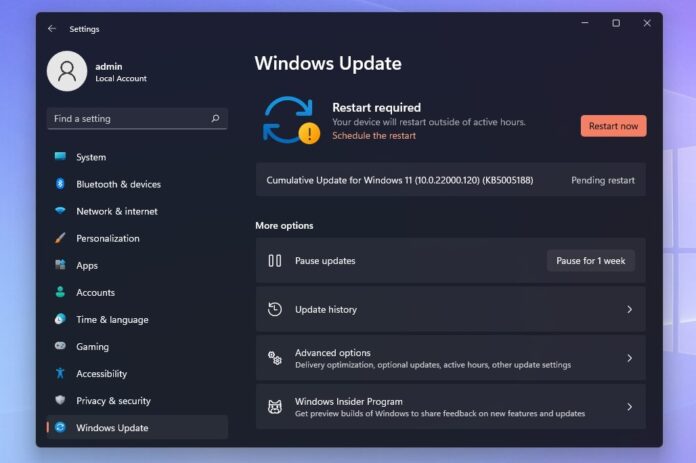Image resolution: width=696 pixels, height=463 pixels.
Task: Expand Update history chevron
Action: point(629,309)
